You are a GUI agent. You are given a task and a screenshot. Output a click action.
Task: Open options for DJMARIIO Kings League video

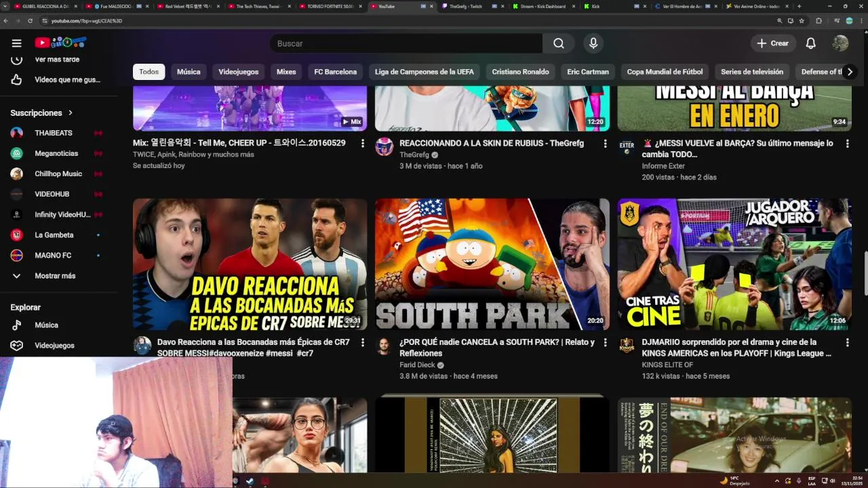[x=847, y=343]
